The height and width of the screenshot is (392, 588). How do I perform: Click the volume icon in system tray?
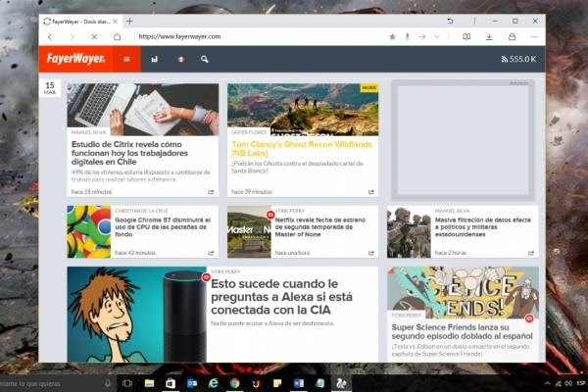(x=568, y=383)
